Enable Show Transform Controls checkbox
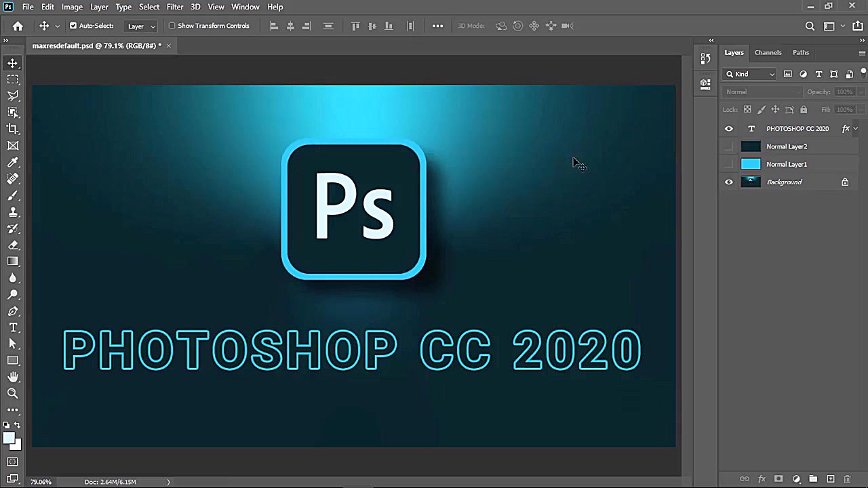This screenshot has height=488, width=868. [x=172, y=26]
